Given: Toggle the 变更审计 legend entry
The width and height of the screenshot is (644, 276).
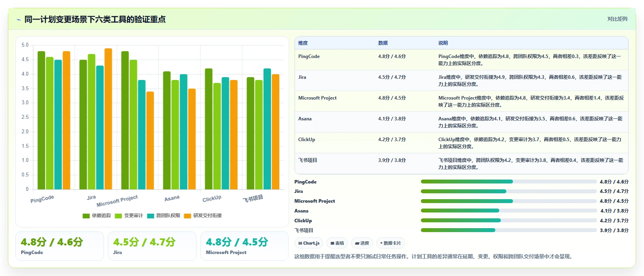Looking at the screenshot, I should point(129,216).
